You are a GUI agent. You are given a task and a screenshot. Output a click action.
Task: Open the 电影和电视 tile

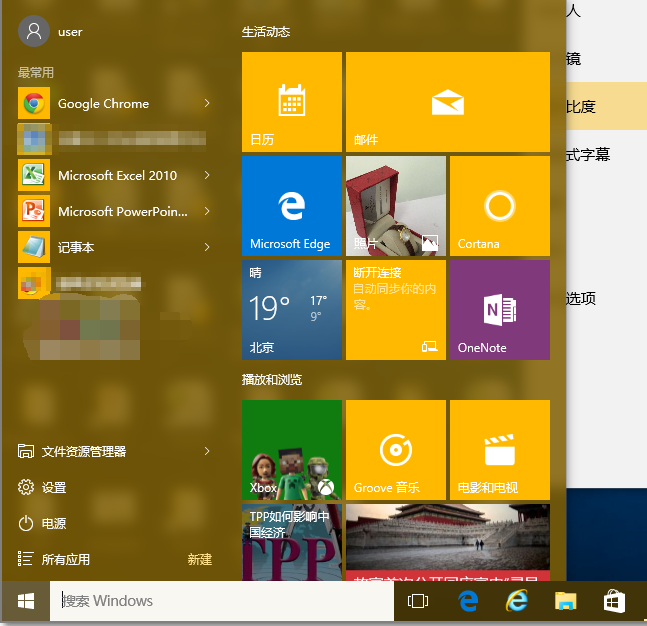(499, 449)
